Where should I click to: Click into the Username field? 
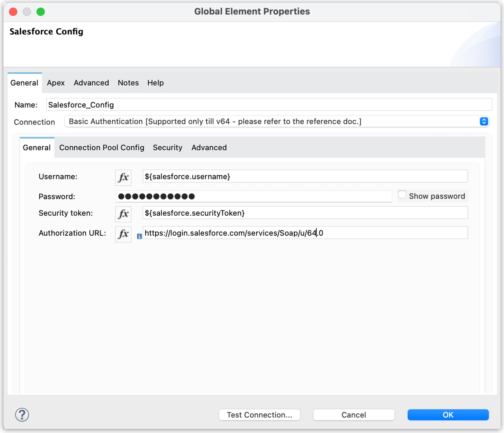pos(305,176)
